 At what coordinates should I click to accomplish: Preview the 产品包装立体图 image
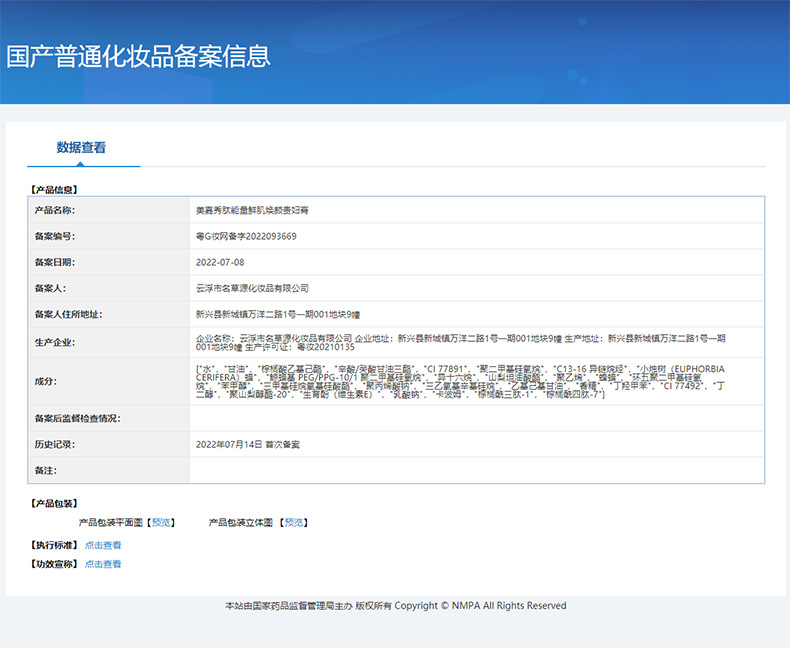click(x=294, y=523)
